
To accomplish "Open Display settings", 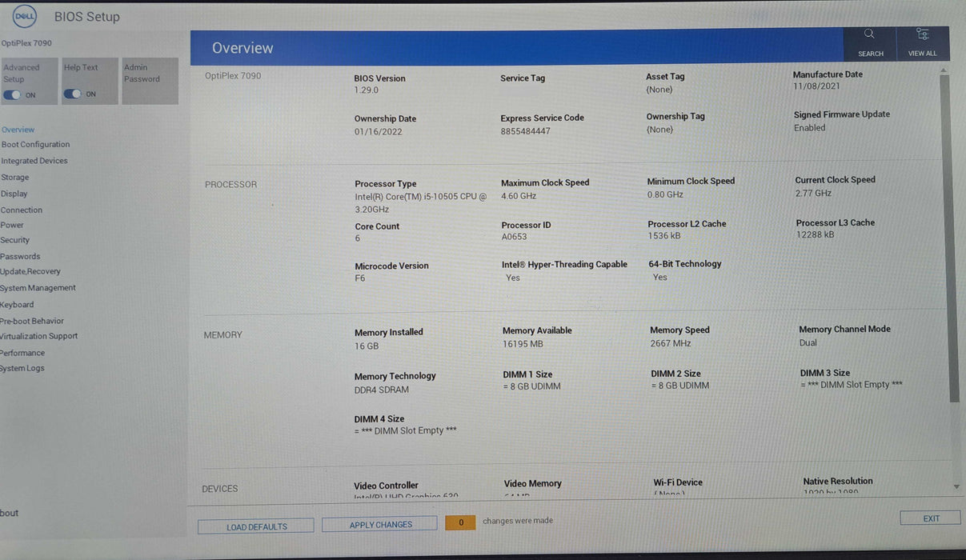I will click(14, 194).
